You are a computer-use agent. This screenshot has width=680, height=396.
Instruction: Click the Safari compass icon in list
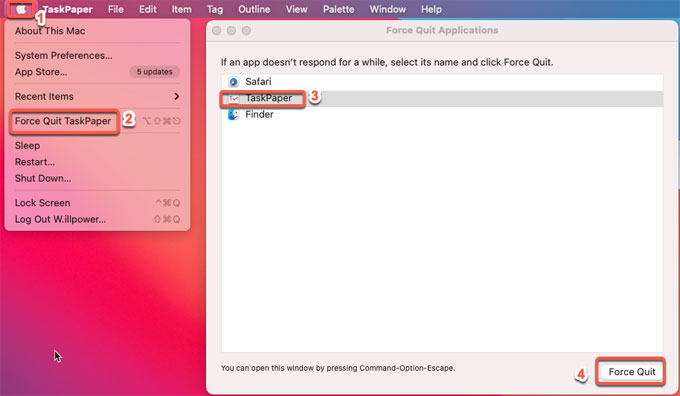tap(234, 82)
